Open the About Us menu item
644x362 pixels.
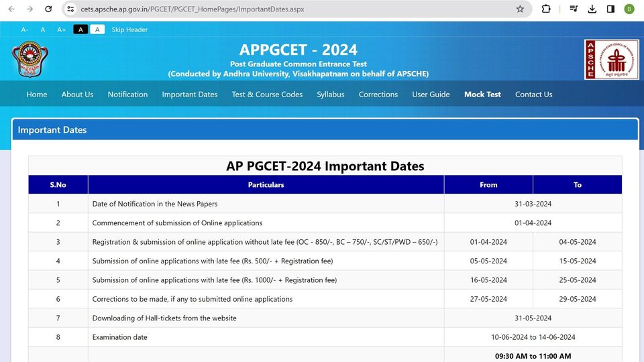point(77,95)
